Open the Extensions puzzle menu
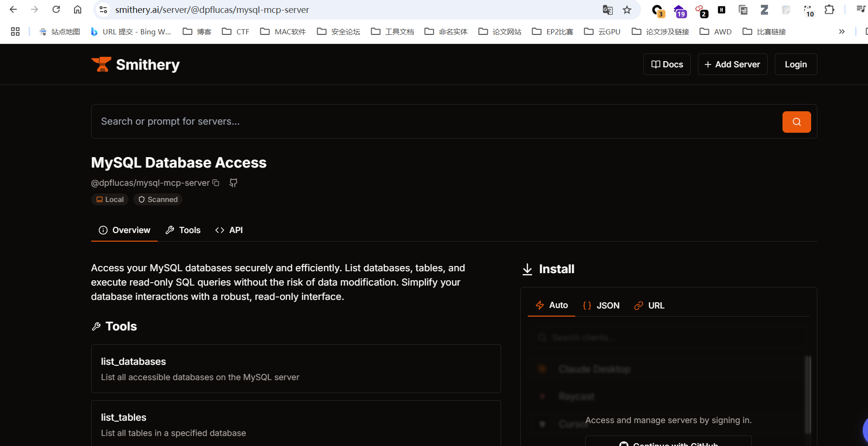868x446 pixels. 829,10
